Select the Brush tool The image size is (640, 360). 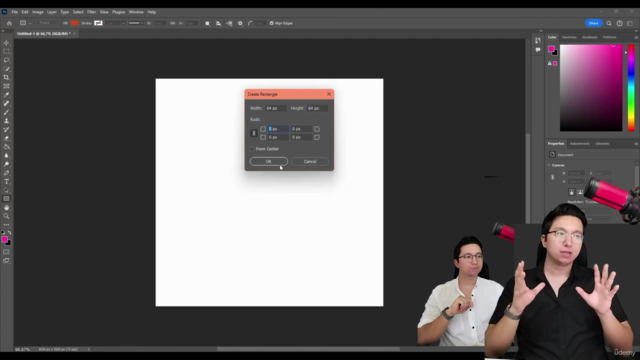(6, 112)
